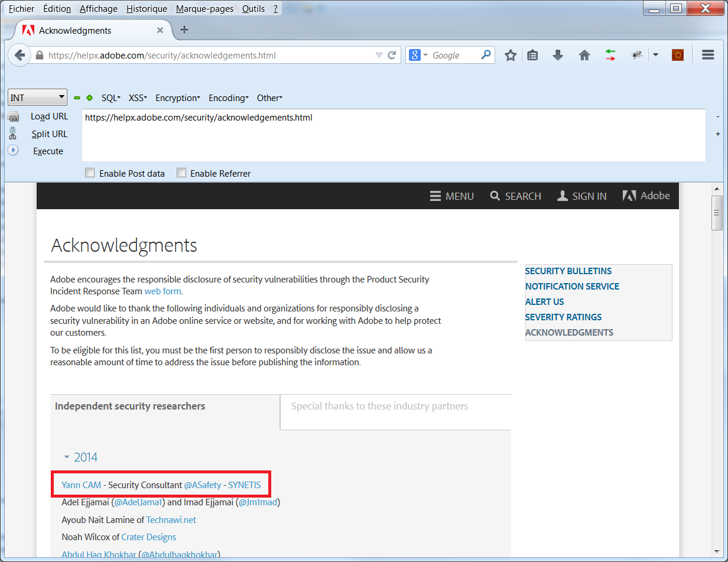Image resolution: width=728 pixels, height=562 pixels.
Task: Close the Acknowledgments tab
Action: click(160, 30)
